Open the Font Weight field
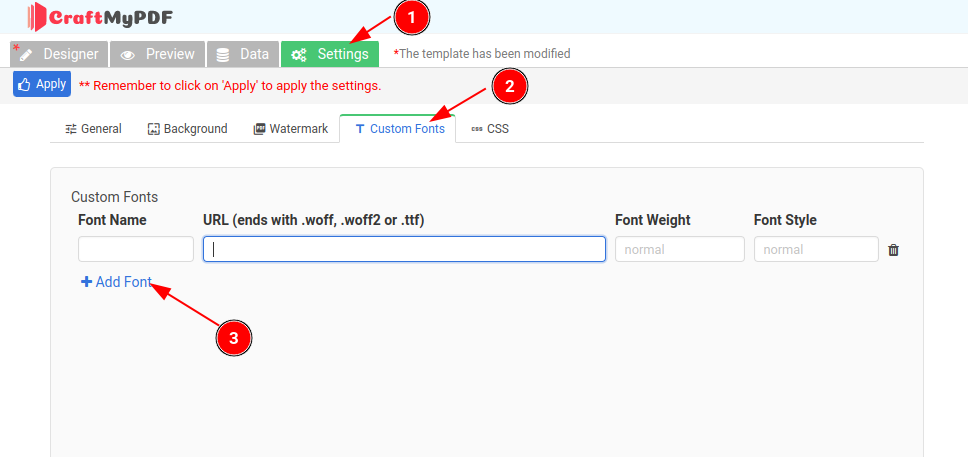This screenshot has width=968, height=457. (679, 249)
